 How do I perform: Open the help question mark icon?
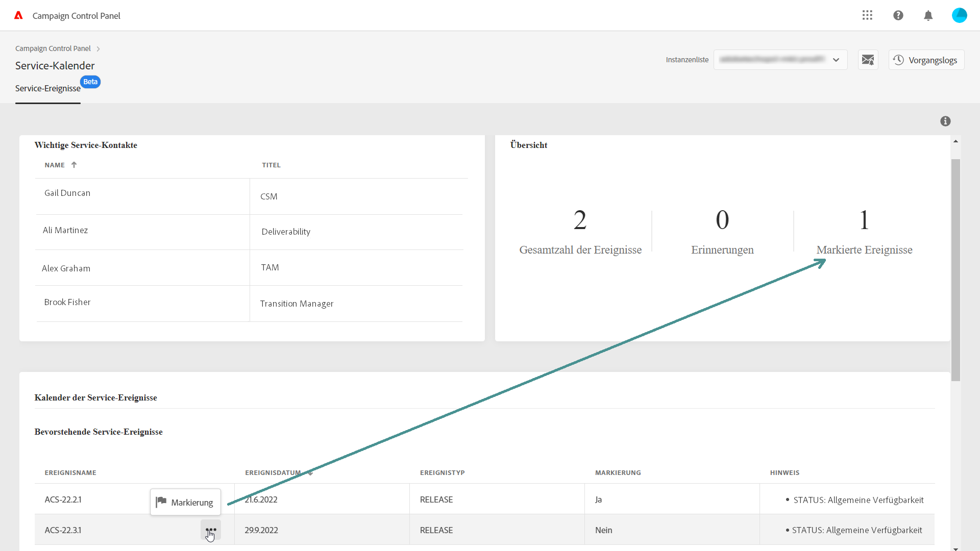898,15
